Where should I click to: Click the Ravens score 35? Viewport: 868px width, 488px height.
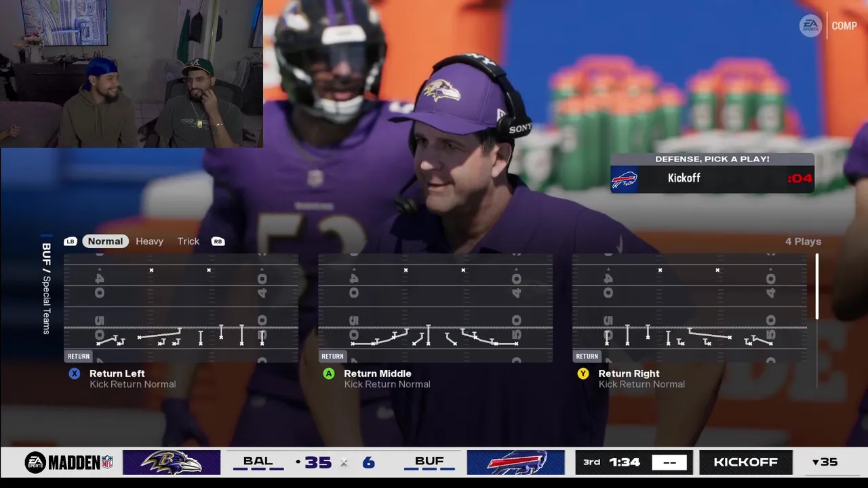pyautogui.click(x=318, y=462)
